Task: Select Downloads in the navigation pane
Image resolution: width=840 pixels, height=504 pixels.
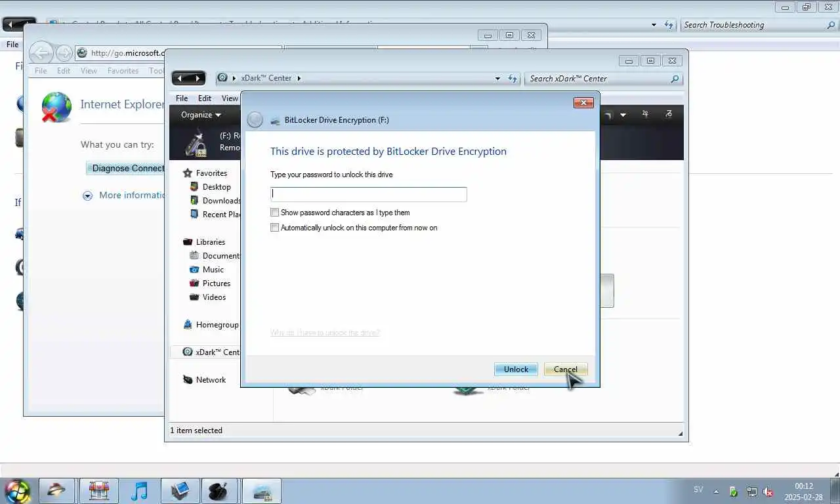Action: coord(221,201)
